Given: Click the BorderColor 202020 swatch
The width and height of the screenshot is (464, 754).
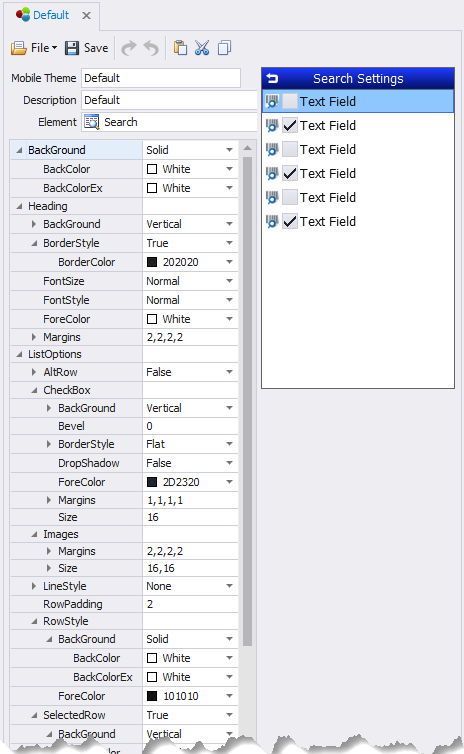Looking at the screenshot, I should pos(152,262).
